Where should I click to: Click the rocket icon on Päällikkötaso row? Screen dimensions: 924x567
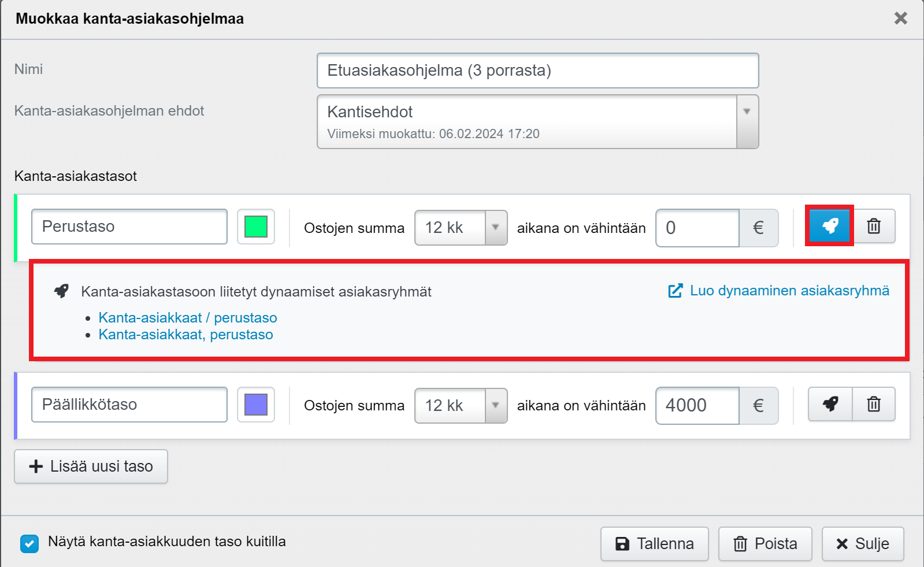830,404
